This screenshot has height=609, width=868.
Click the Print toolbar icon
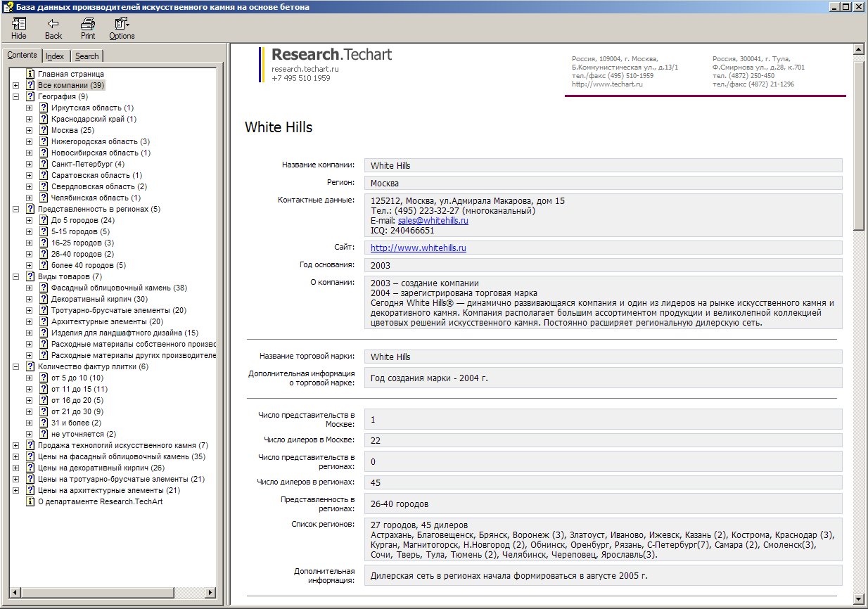click(88, 23)
